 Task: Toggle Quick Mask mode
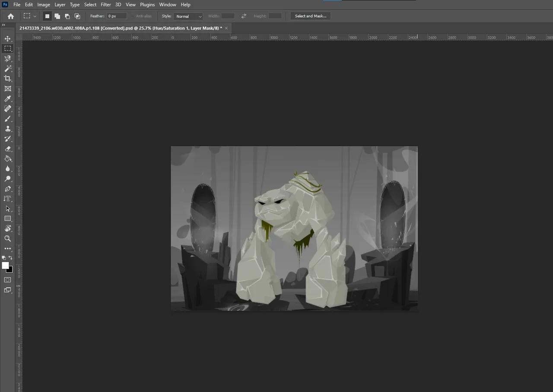click(x=8, y=280)
